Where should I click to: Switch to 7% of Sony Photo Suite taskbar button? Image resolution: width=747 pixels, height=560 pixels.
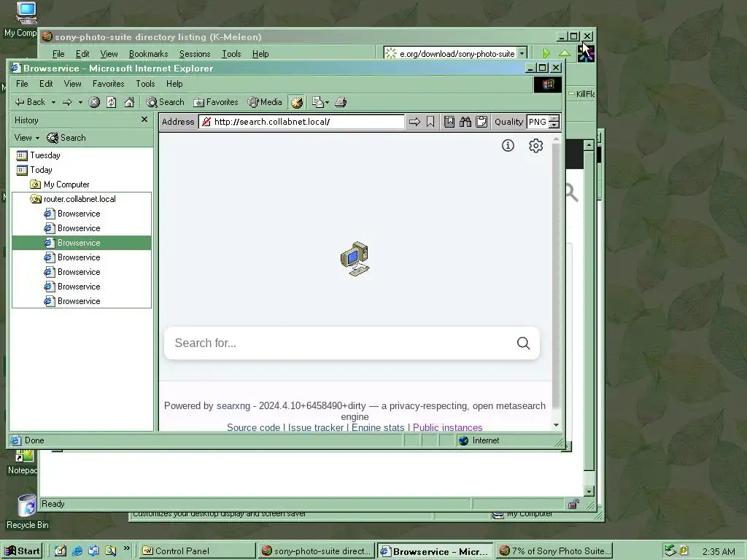(554, 551)
